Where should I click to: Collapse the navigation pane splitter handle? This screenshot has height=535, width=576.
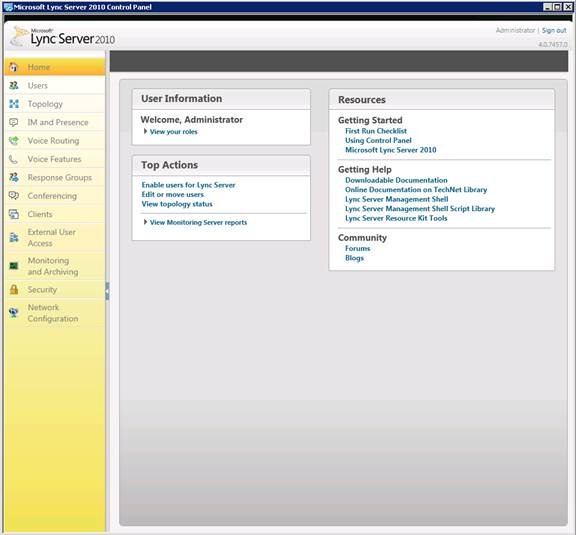107,291
